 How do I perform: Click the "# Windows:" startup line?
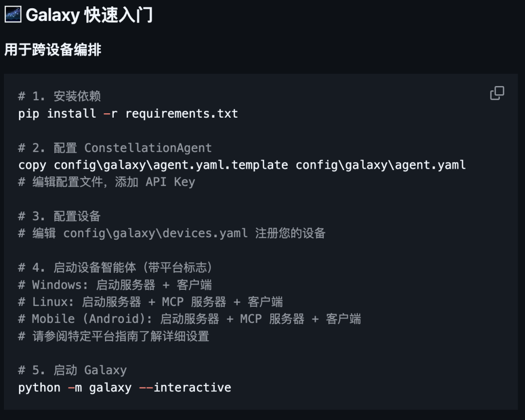click(x=115, y=285)
